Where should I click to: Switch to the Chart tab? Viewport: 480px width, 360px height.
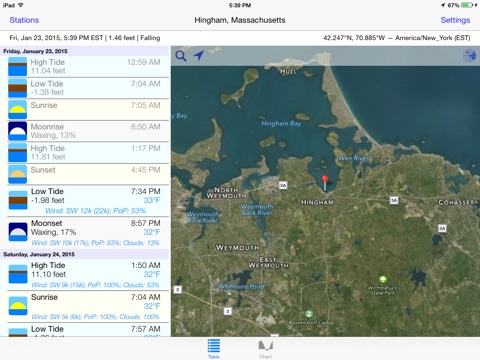pos(266,349)
